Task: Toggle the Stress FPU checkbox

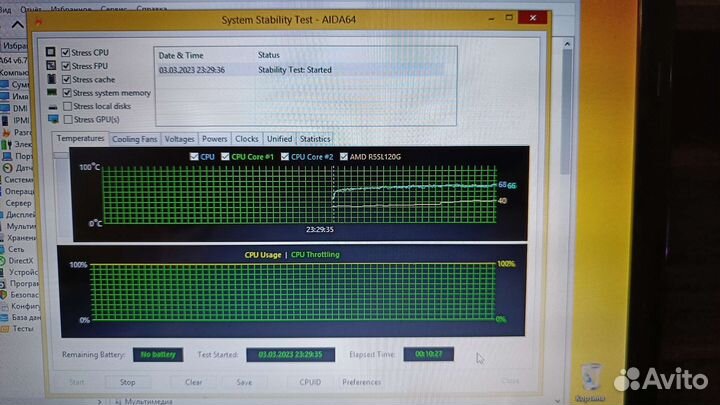Action: [x=66, y=66]
